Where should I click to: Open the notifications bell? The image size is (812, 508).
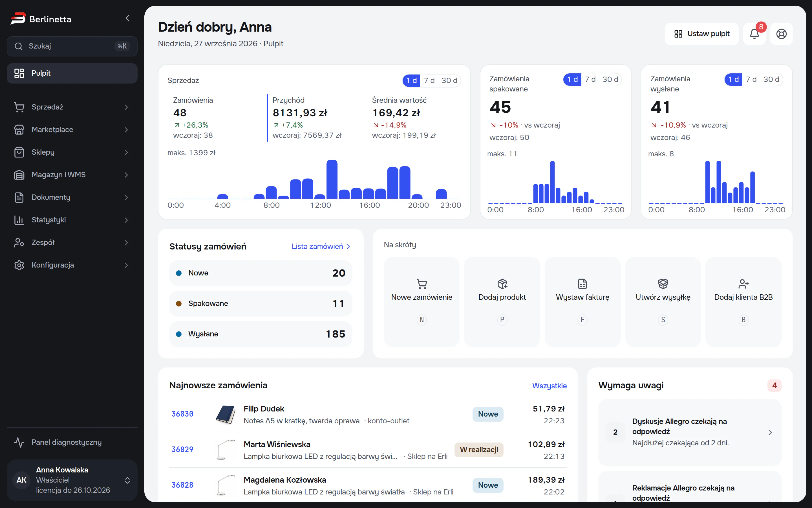[x=754, y=34]
